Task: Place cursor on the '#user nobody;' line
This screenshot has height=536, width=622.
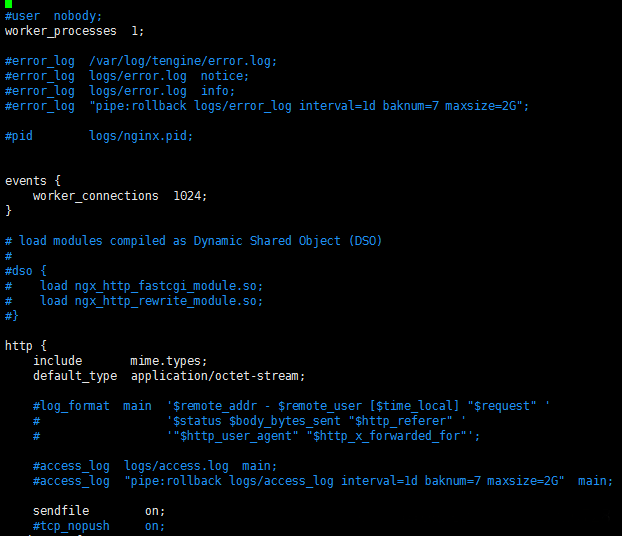Action: click(x=53, y=16)
